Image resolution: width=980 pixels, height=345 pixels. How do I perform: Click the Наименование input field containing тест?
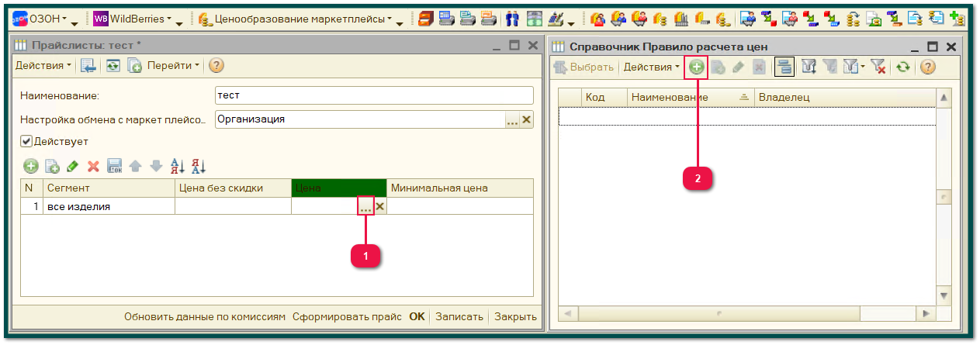(374, 95)
